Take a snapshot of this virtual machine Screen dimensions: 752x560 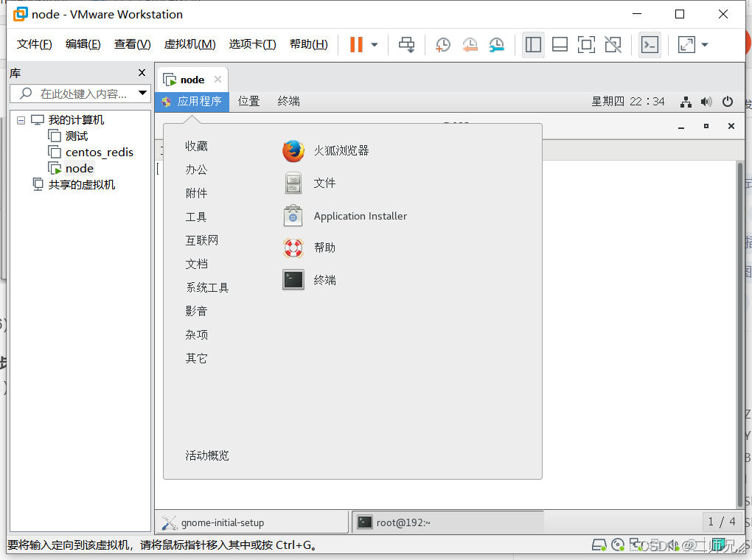tap(442, 45)
